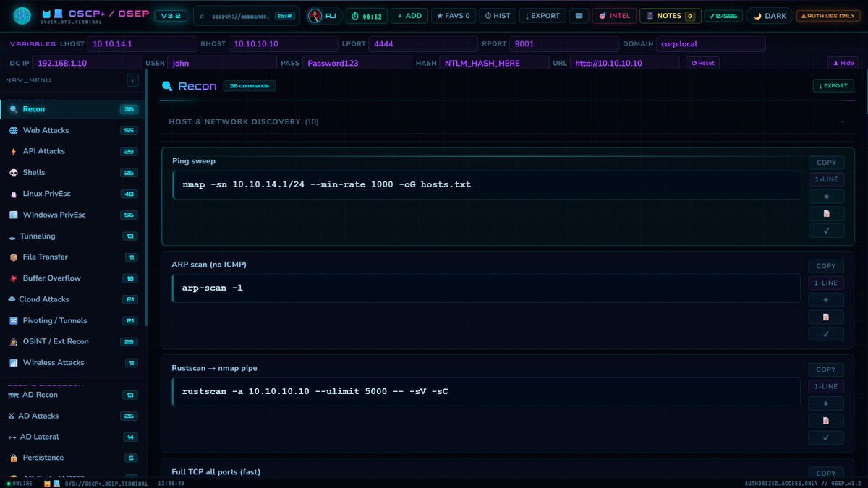
Task: Open AD Recon category
Action: click(72, 395)
